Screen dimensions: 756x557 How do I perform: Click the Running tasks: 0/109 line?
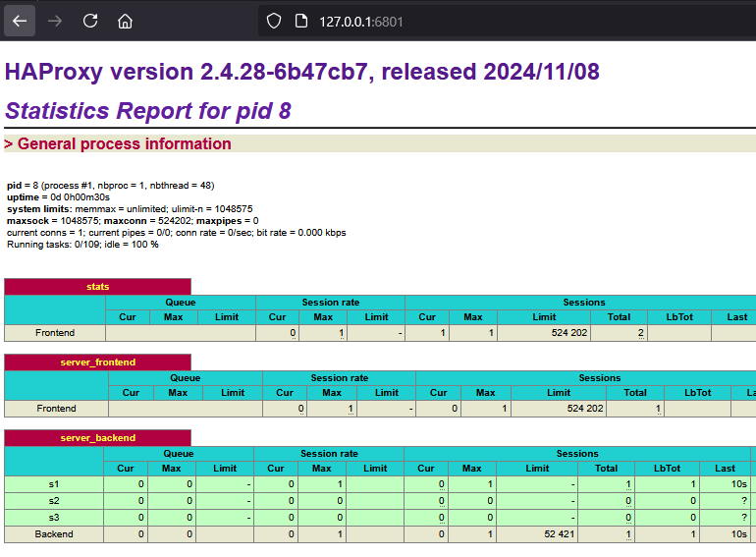click(x=82, y=245)
